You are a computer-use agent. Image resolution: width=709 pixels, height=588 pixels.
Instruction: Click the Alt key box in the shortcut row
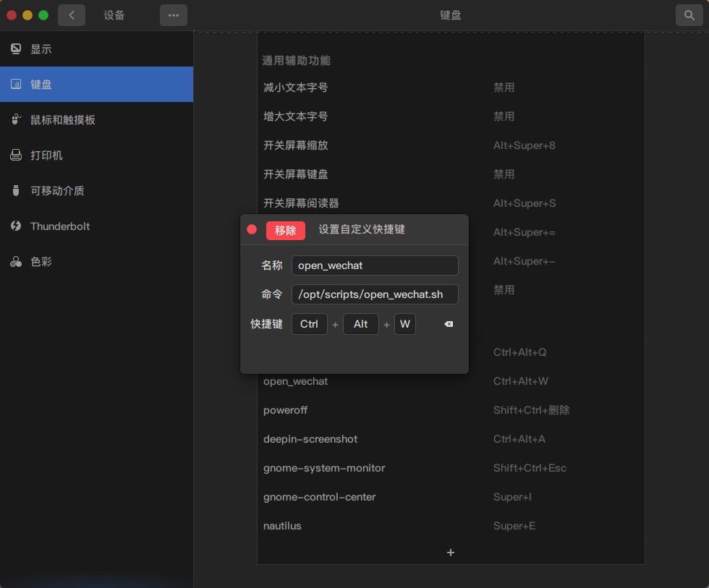[360, 324]
